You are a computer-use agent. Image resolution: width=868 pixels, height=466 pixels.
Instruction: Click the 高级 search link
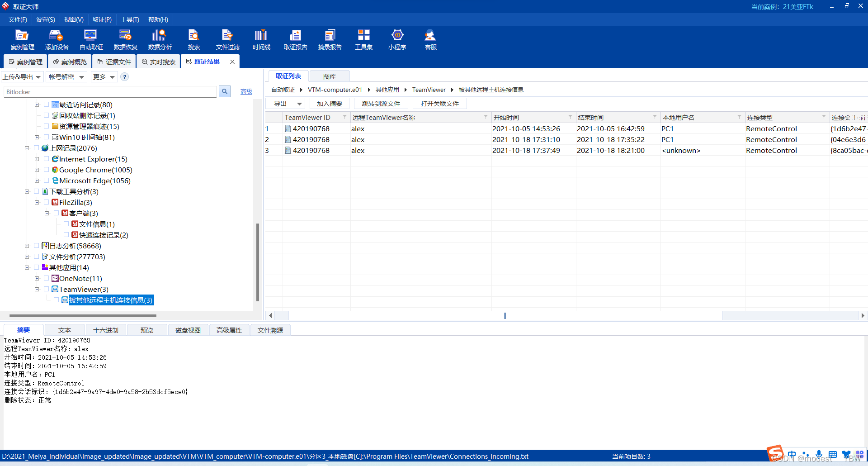coord(246,91)
